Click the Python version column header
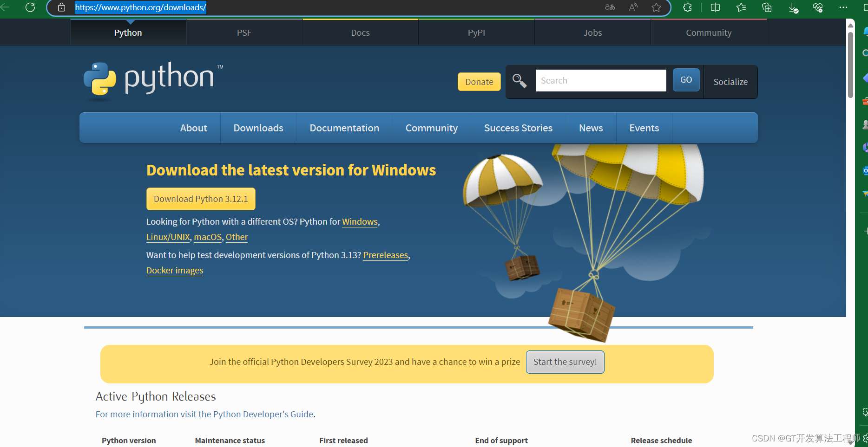The height and width of the screenshot is (447, 868). tap(129, 441)
